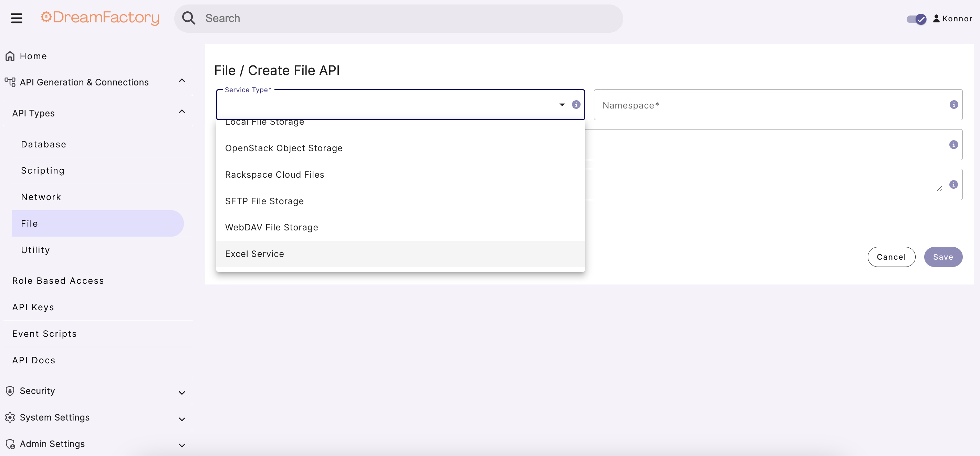This screenshot has width=980, height=456.
Task: Open the hamburger navigation menu
Action: click(16, 18)
